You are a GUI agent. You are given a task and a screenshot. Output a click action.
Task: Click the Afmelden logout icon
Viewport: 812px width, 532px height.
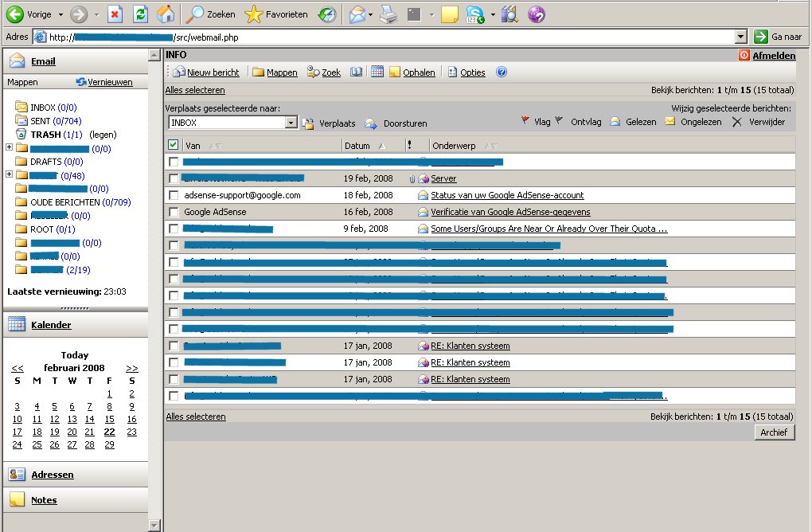tap(744, 55)
